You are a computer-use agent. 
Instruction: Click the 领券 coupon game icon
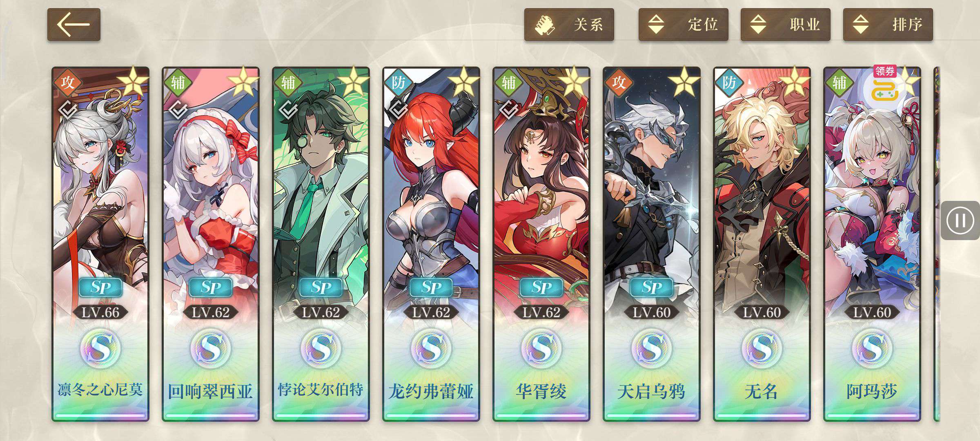pos(885,84)
